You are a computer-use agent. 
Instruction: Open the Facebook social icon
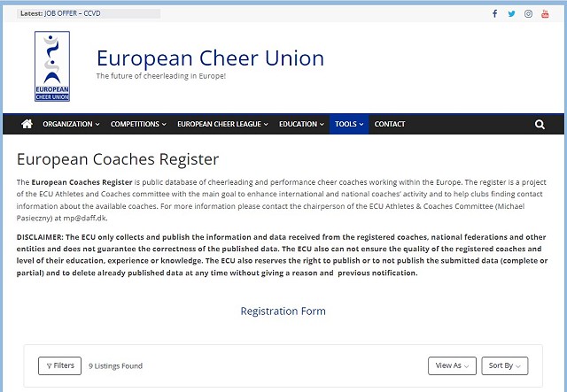click(x=494, y=14)
